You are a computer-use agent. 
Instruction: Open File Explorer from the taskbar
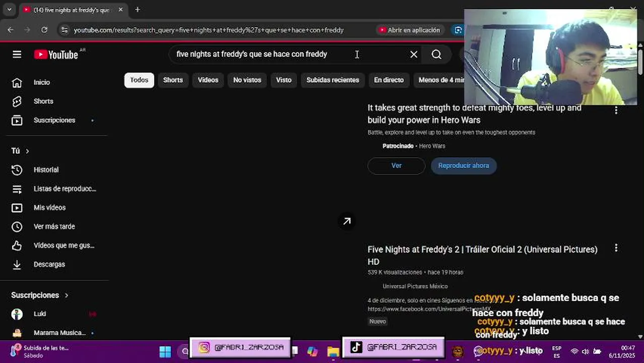tap(333, 351)
